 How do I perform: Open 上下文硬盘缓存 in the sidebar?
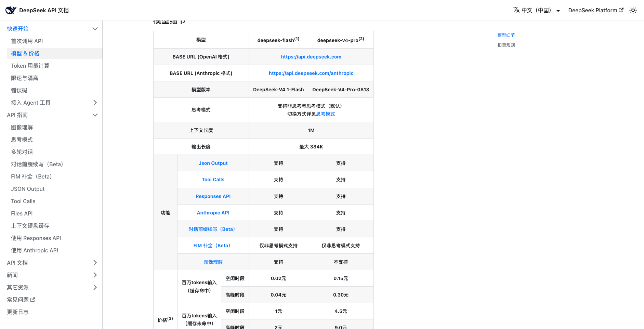click(30, 226)
